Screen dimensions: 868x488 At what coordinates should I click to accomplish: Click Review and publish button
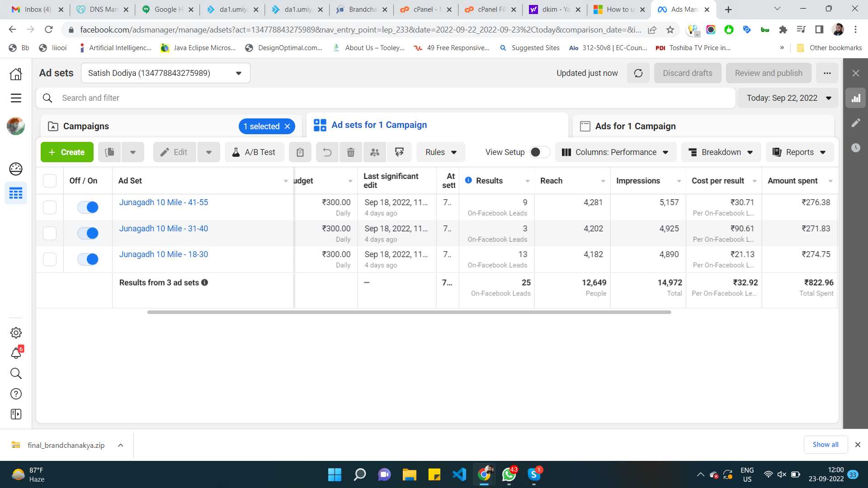tap(769, 73)
